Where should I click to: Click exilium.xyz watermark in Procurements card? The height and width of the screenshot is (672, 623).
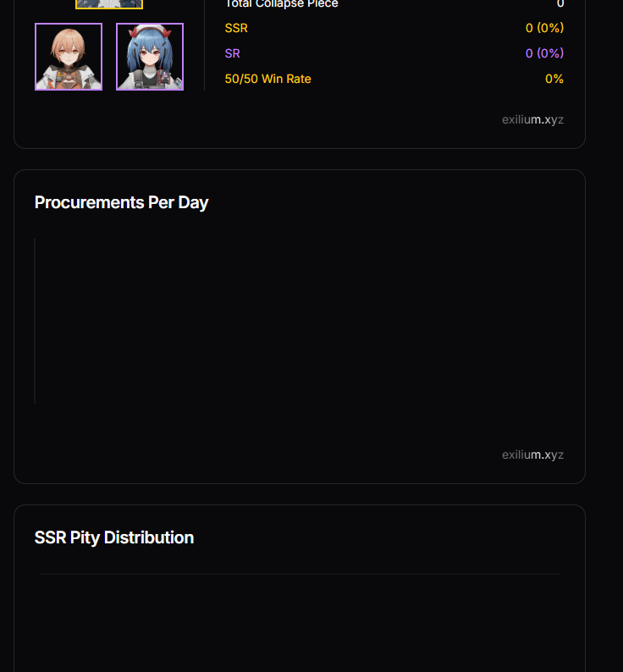[x=532, y=454]
